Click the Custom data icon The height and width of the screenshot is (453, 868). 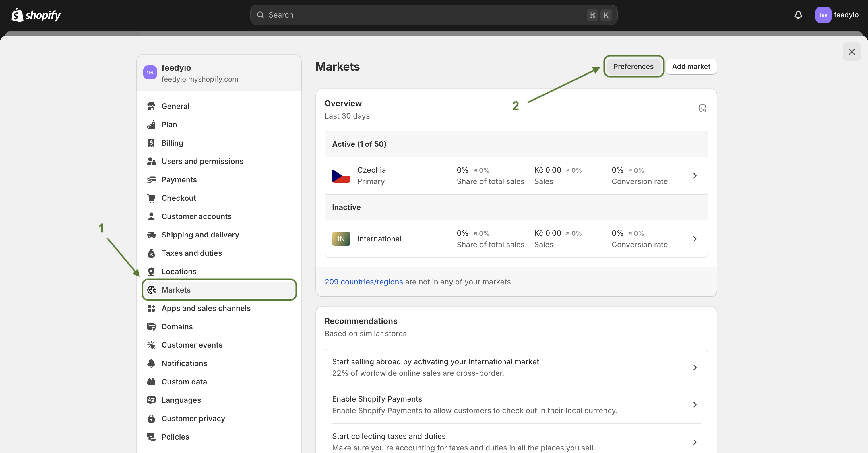point(151,382)
